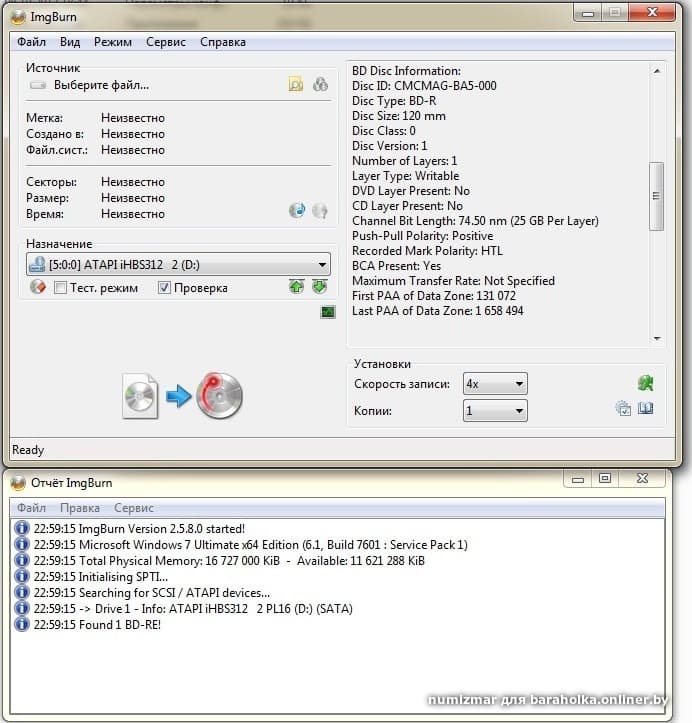The width and height of the screenshot is (692, 723).
Task: Click scroll-up arrow of disc info panel
Action: [x=657, y=71]
